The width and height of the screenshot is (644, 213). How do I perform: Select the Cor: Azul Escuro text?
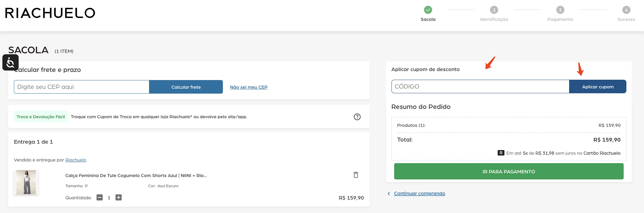coord(163,186)
